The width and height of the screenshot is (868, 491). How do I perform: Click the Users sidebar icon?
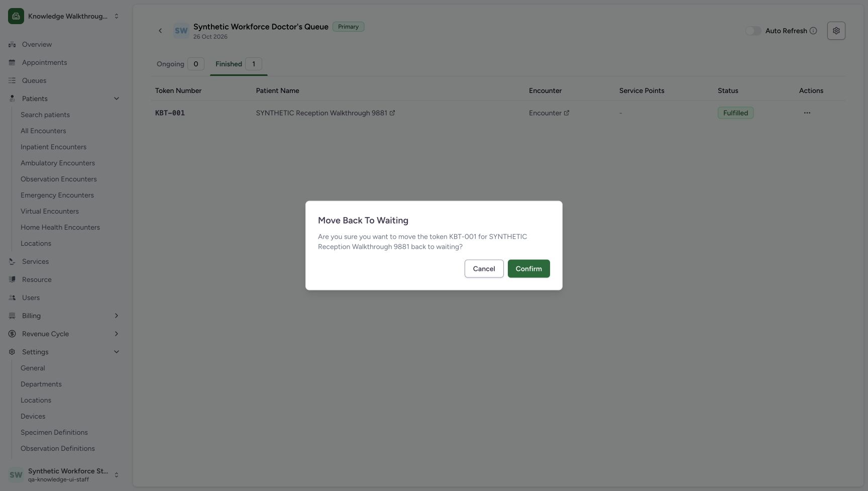pos(12,298)
